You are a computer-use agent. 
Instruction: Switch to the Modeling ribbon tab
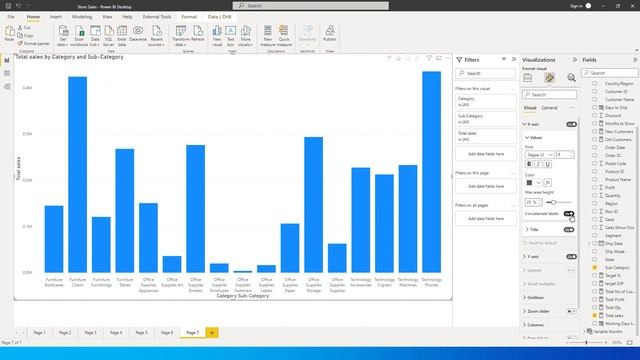point(82,17)
